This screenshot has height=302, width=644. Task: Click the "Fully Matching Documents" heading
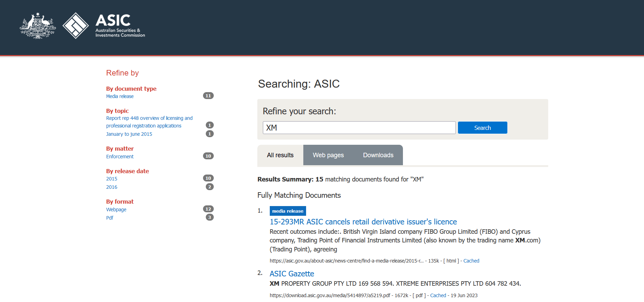click(299, 195)
